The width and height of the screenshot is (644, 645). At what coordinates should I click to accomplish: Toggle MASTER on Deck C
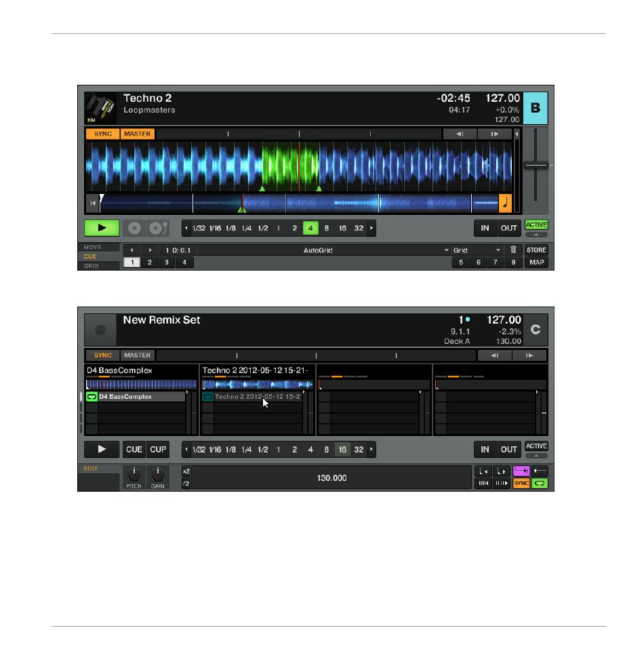click(x=138, y=355)
